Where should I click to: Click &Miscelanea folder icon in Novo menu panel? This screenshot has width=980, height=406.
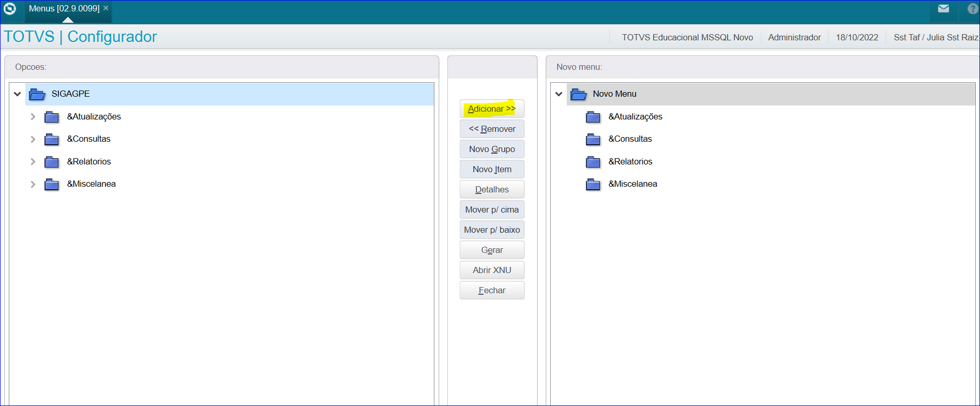593,184
